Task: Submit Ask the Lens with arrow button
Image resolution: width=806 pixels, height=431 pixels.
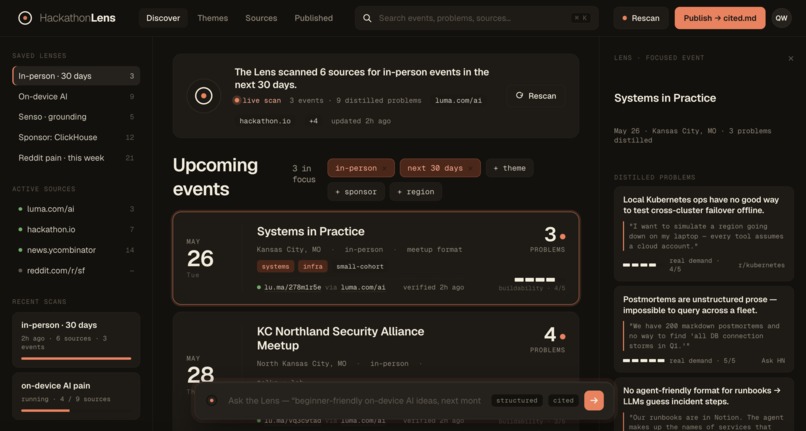Action: click(x=594, y=400)
